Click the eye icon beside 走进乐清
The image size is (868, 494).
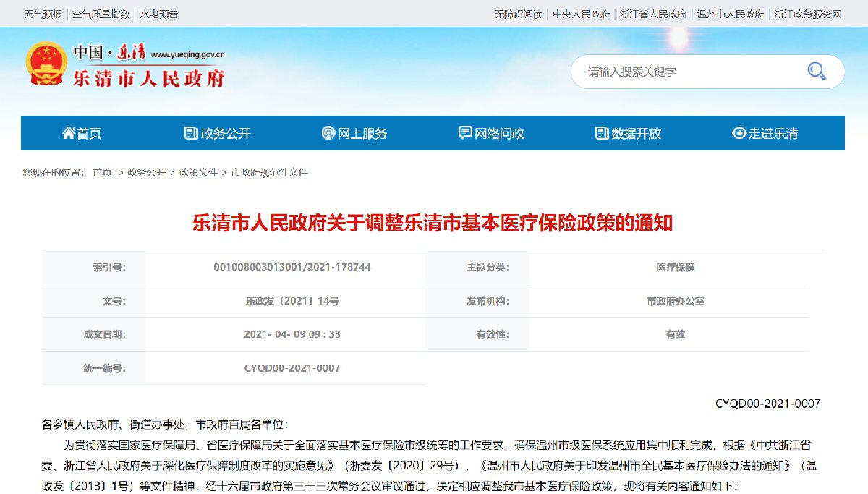739,133
